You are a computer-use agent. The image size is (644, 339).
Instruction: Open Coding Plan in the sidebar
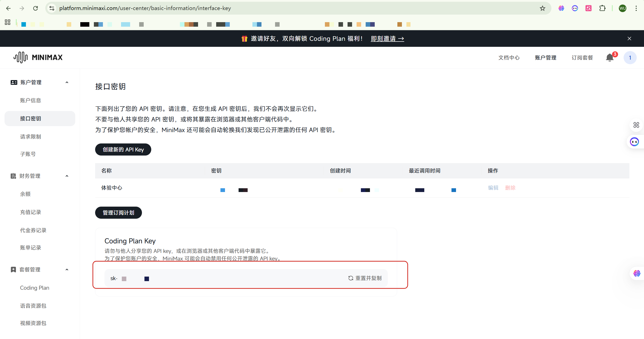point(35,288)
